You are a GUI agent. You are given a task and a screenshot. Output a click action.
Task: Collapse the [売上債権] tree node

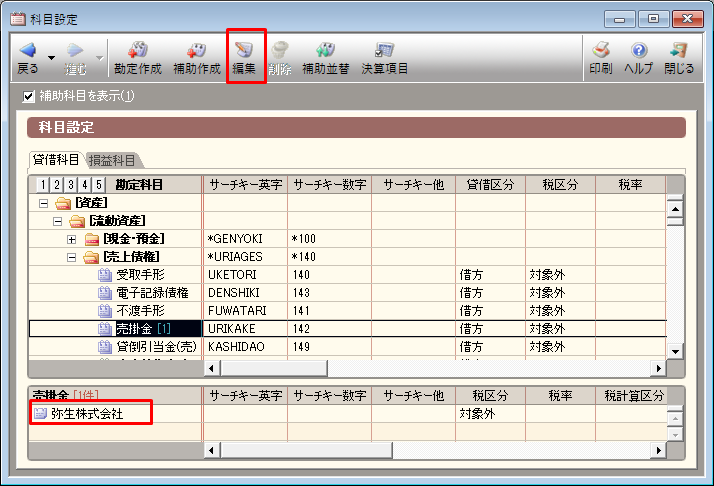(x=72, y=256)
